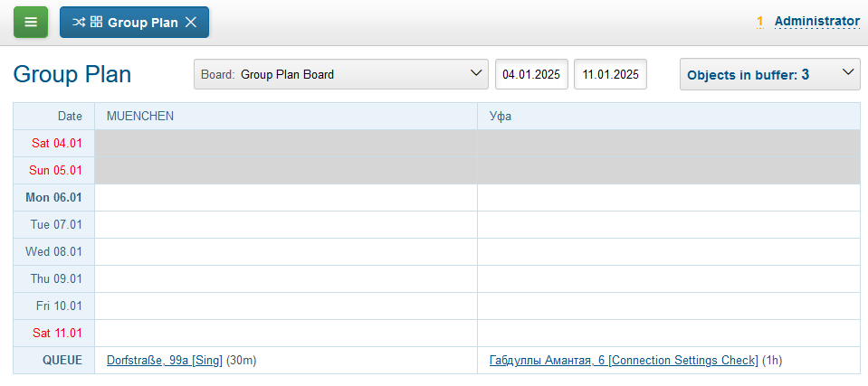Viewport: 868px width, 386px height.
Task: Select the Fri 10.01 date row label
Action: point(59,306)
